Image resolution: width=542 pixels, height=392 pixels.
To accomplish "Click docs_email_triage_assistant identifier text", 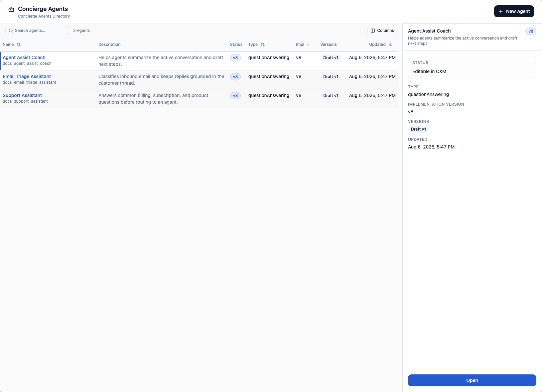I will 29,82.
